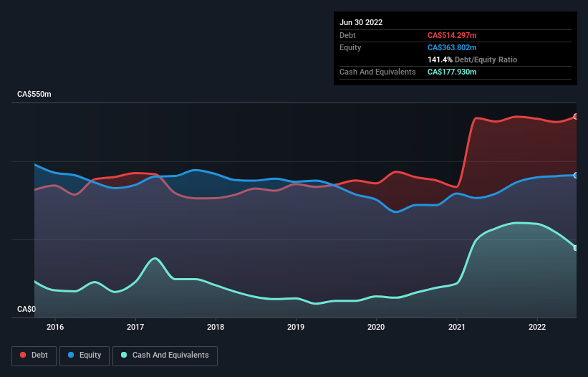Screen dimensions: 588x377
Task: Click the red Debt endpoint marker
Action: point(576,116)
